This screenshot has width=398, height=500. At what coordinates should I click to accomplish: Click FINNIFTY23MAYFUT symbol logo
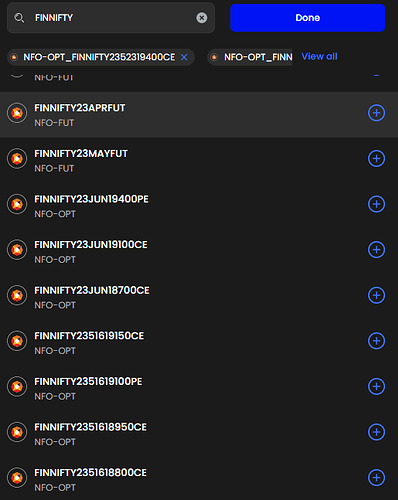(x=17, y=159)
